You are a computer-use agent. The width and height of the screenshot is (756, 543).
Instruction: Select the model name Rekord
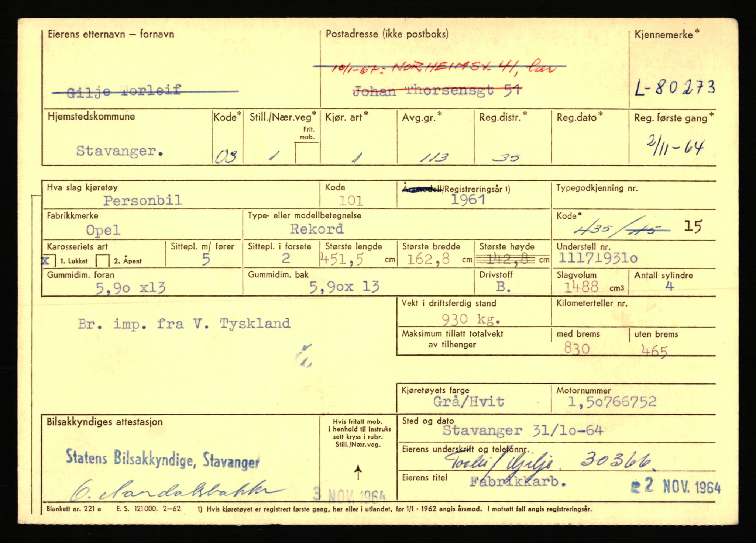tap(316, 229)
